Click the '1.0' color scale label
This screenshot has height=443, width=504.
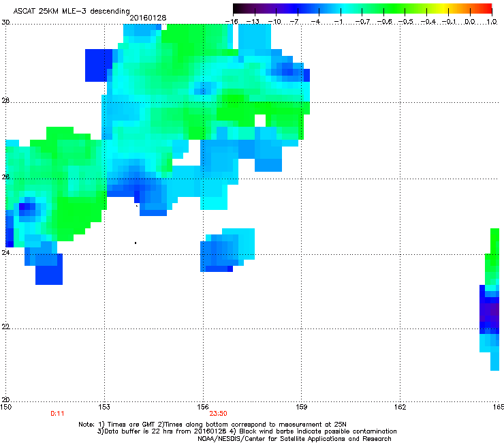point(492,22)
